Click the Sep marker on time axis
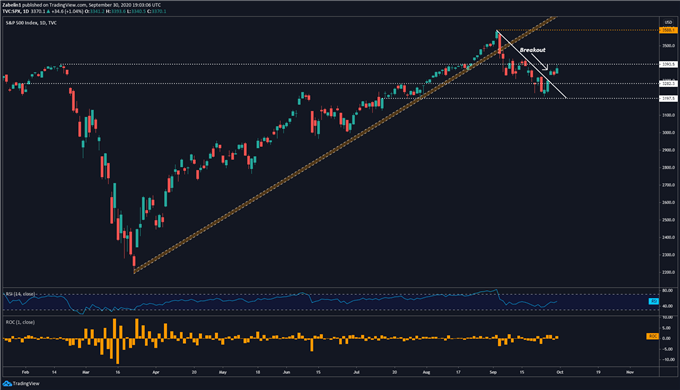Viewport: 680px width, 390px height. (493, 372)
